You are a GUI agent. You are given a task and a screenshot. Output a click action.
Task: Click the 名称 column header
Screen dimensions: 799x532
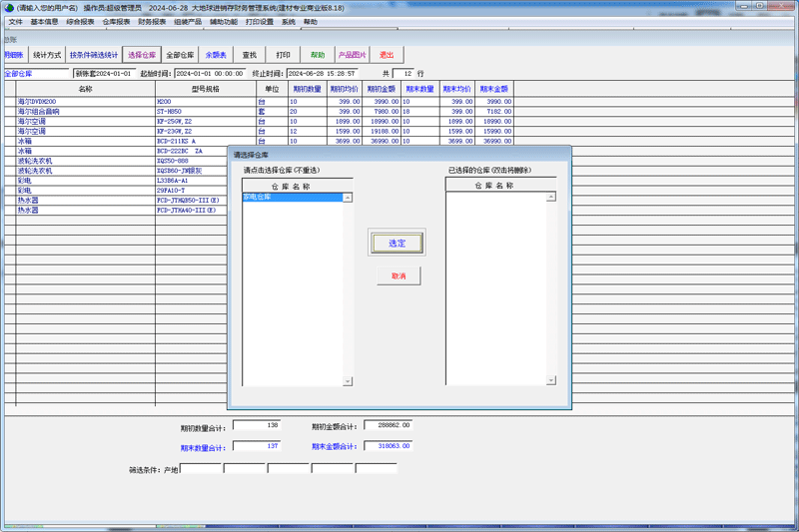pyautogui.click(x=86, y=89)
